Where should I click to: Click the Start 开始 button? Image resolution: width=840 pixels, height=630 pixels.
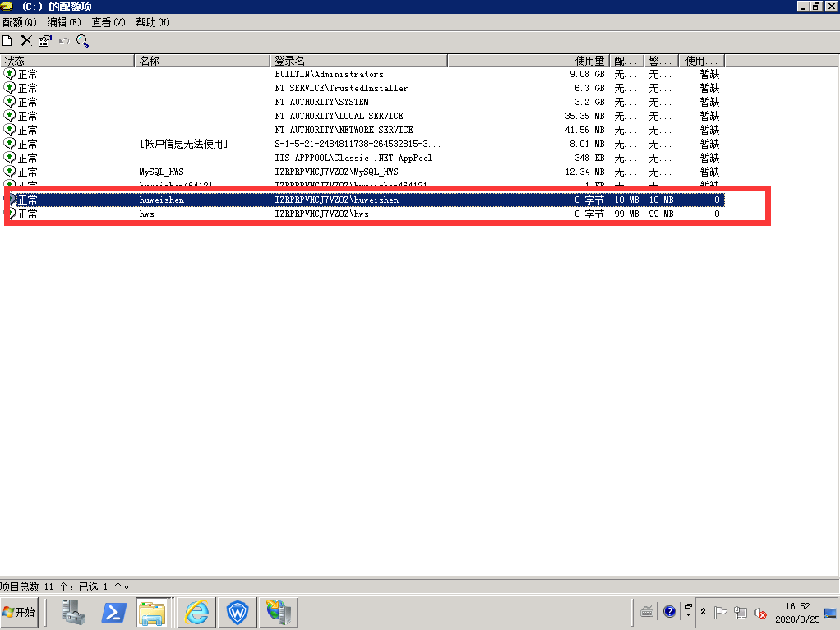(x=20, y=612)
